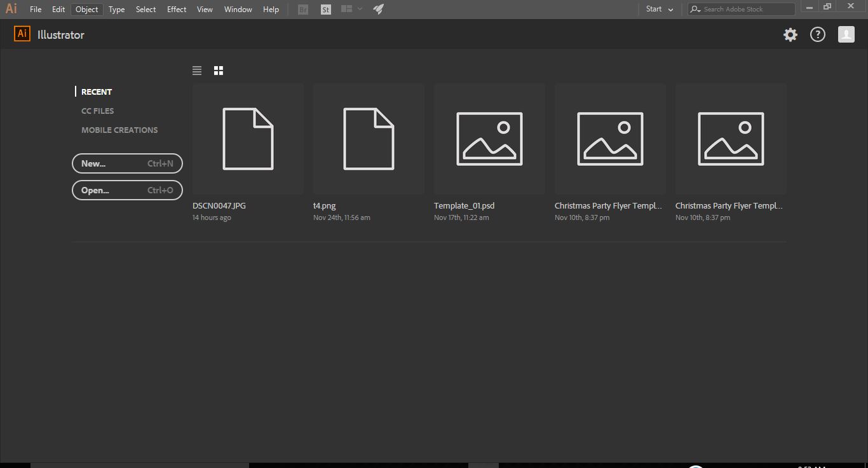
Task: Launch Adobe Bridge via the Br icon
Action: point(303,10)
